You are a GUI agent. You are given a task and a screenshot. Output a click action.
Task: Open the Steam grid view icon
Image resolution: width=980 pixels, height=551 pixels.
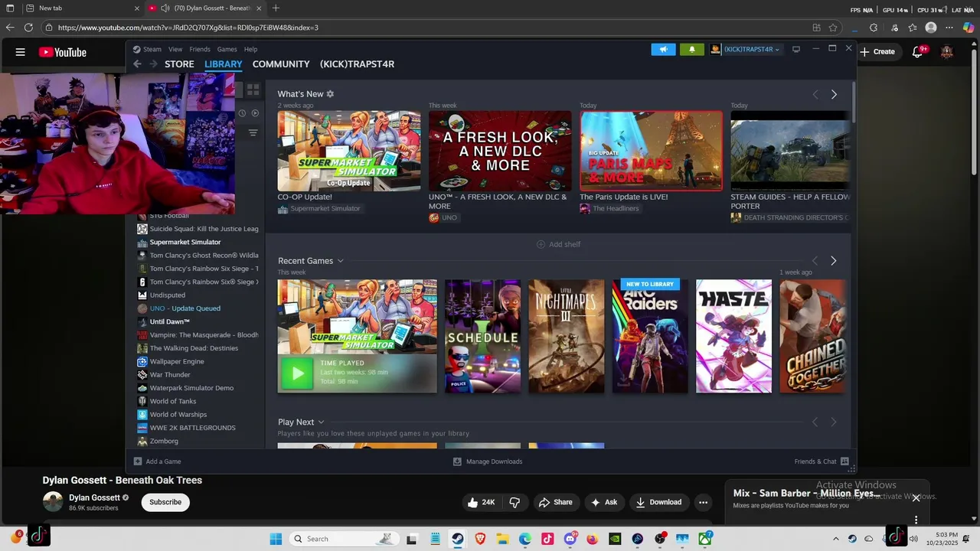click(253, 90)
